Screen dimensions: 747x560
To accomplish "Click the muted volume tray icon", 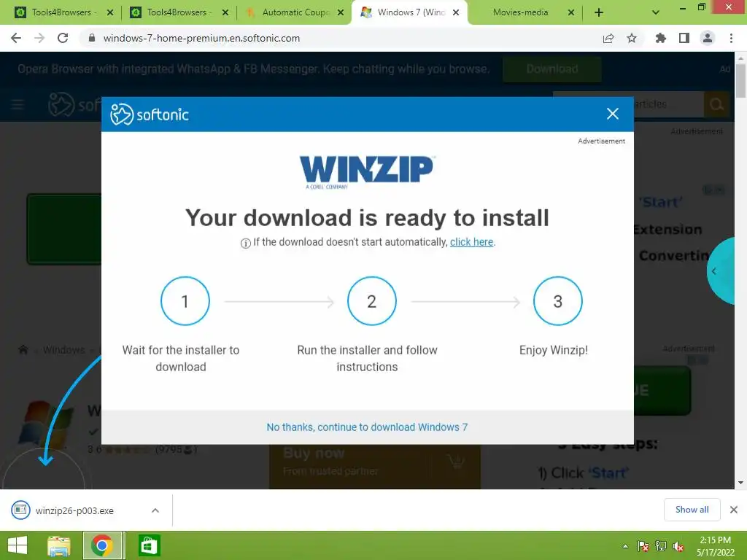I will coord(678,546).
